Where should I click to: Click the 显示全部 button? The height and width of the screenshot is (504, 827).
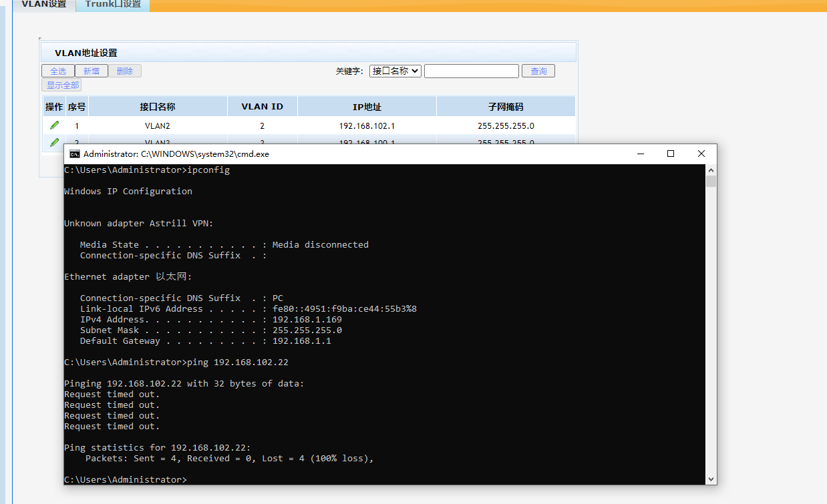pyautogui.click(x=62, y=85)
